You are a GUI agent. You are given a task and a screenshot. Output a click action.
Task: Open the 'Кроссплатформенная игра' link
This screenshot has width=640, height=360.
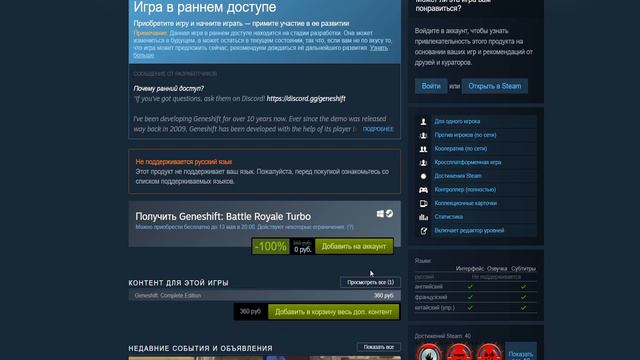467,162
